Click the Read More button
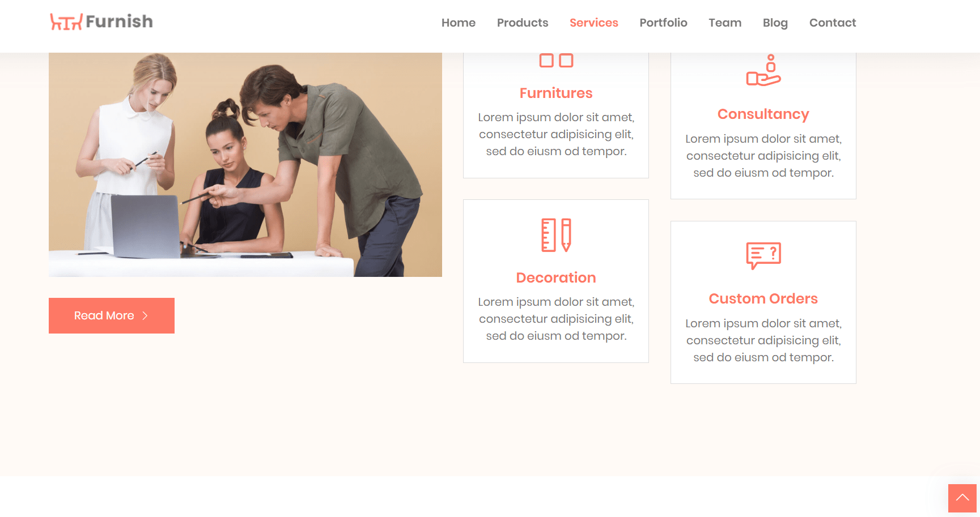 [x=112, y=316]
